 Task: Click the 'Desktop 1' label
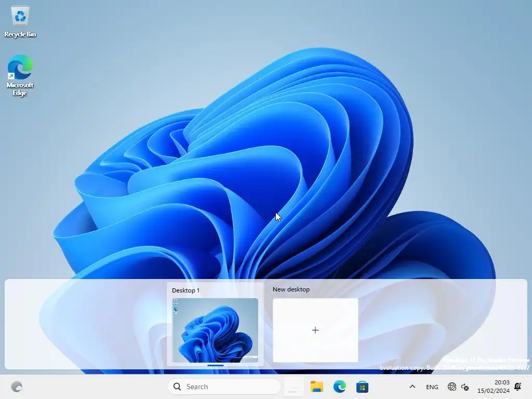(185, 290)
